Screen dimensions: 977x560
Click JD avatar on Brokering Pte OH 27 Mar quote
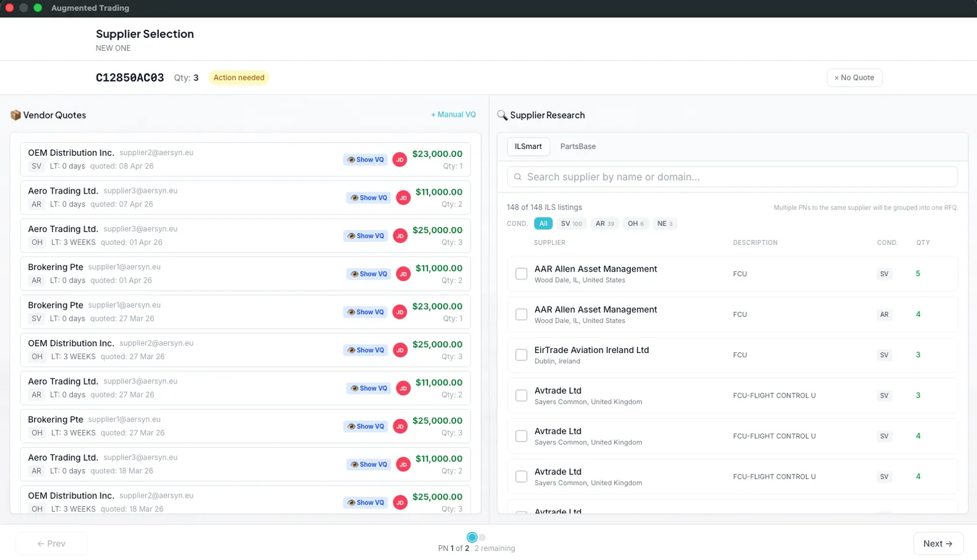(400, 426)
